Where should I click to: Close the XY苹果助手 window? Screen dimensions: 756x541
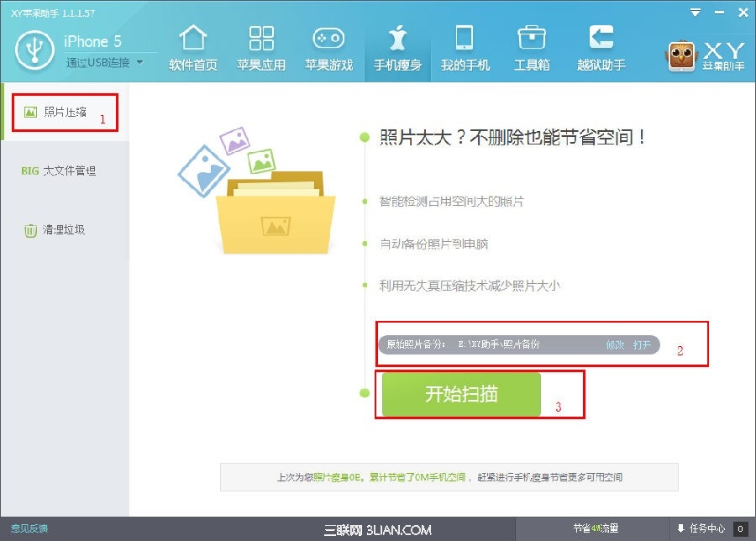click(x=743, y=13)
